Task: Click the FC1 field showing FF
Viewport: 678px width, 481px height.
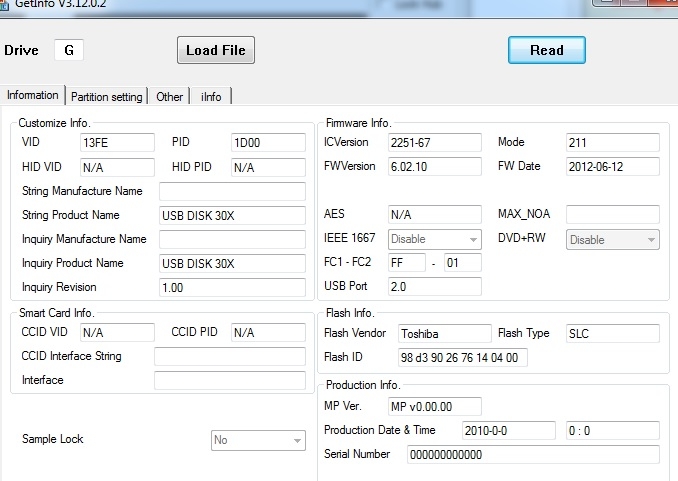Action: pos(407,263)
